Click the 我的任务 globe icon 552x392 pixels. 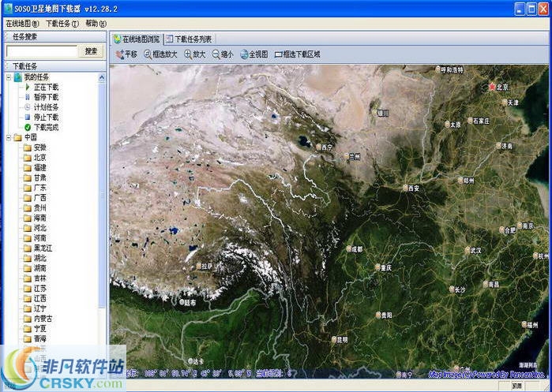point(18,77)
